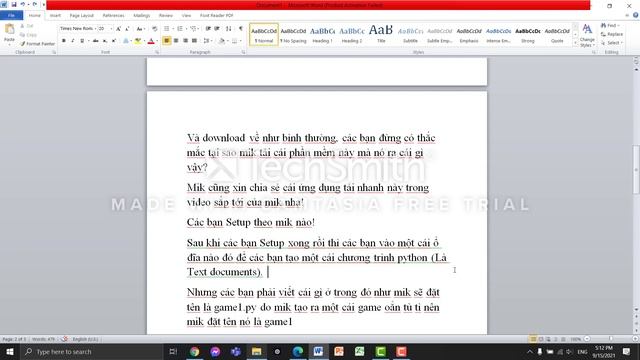
Task: Click Decrease Indent icon
Action: tap(208, 29)
